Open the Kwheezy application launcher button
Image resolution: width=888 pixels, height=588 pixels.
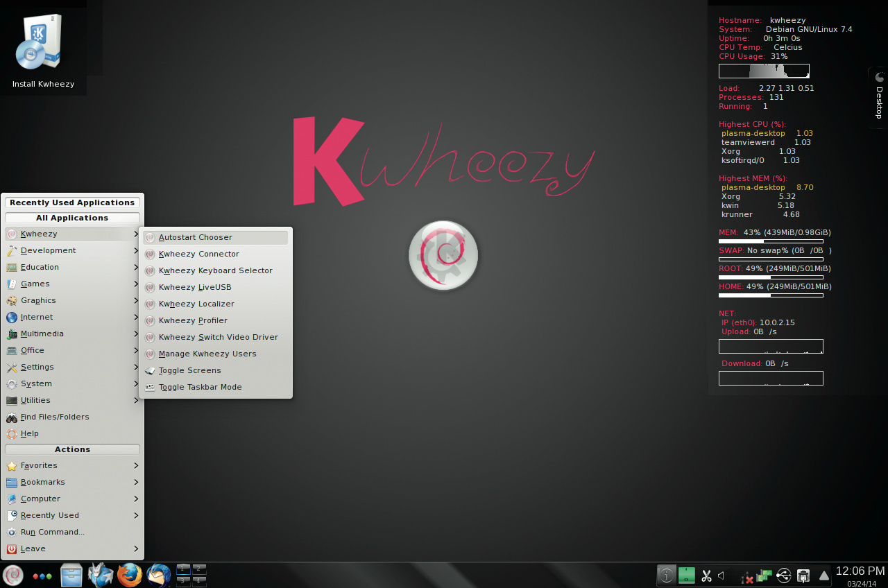coord(13,575)
